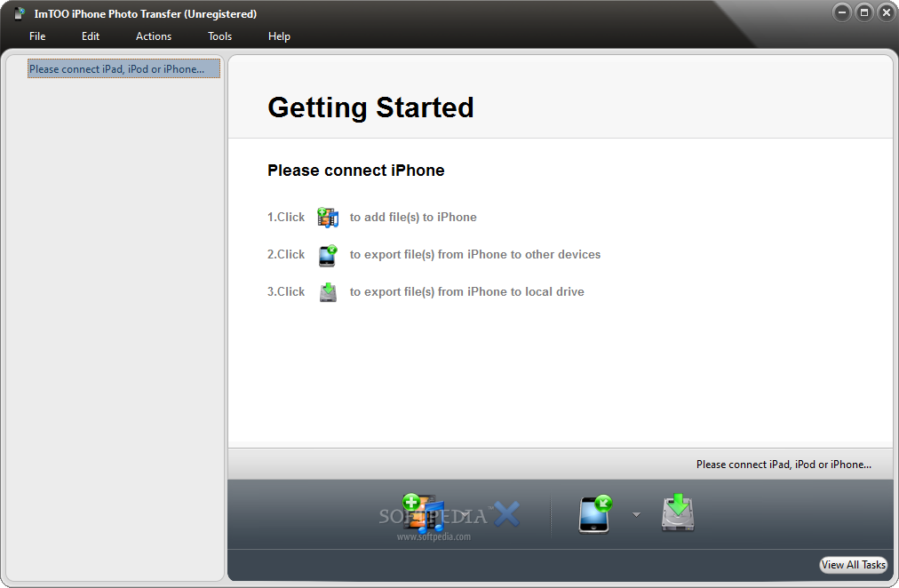The image size is (899, 588).
Task: Click the add files to iPhone toolbar icon
Action: (423, 513)
